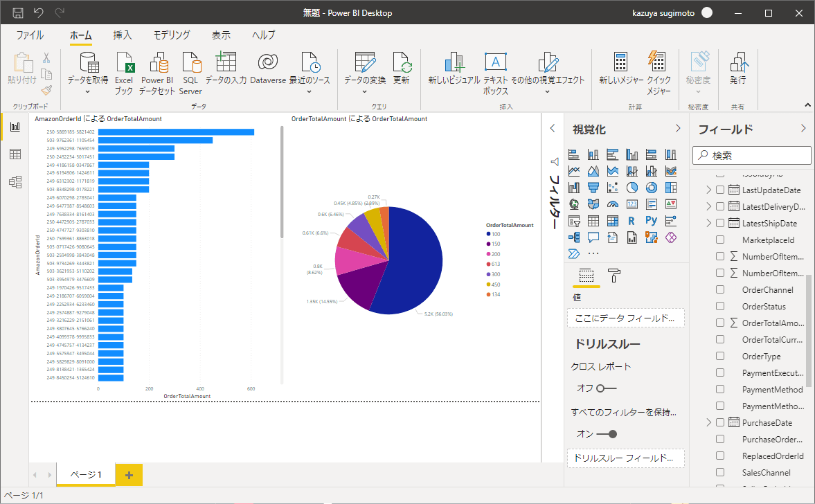This screenshot has width=815, height=504.
Task: Pick the funnel chart visualization icon
Action: (593, 188)
